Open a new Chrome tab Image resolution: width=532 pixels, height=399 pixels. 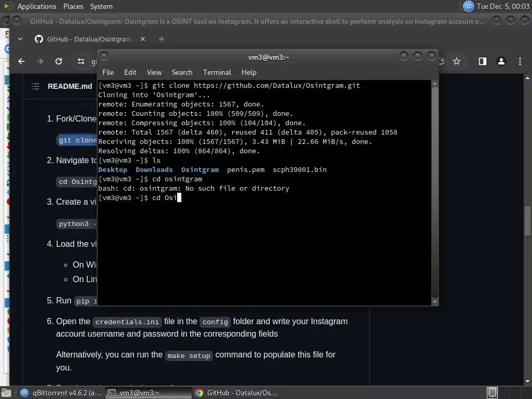(x=162, y=39)
